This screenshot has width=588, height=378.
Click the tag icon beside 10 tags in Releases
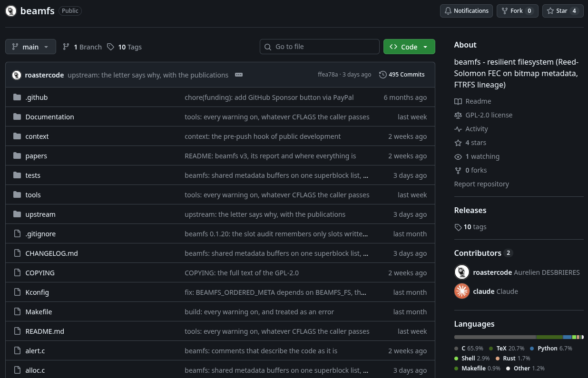[x=458, y=227]
